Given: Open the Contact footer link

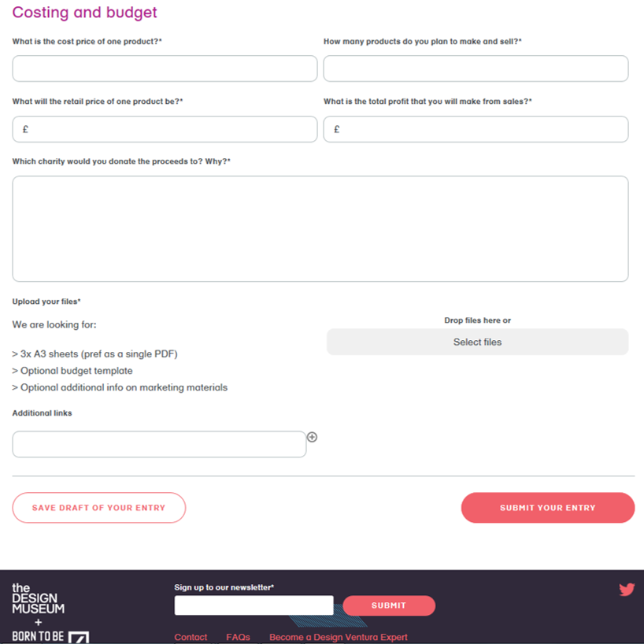Looking at the screenshot, I should tap(191, 637).
